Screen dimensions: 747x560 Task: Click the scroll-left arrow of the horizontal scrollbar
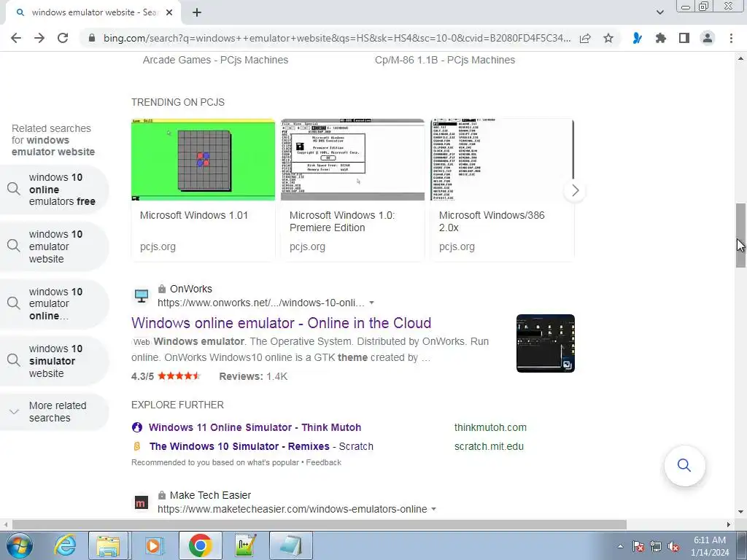tap(5, 524)
